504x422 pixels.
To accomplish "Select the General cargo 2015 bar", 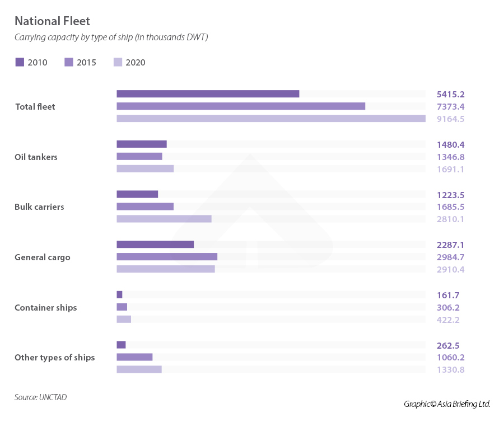I will coord(167,257).
